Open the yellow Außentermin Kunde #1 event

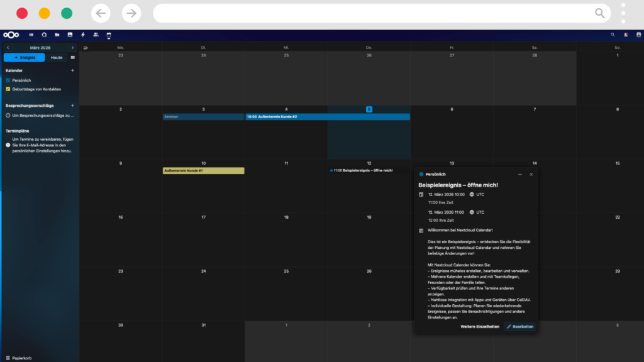[x=203, y=171]
